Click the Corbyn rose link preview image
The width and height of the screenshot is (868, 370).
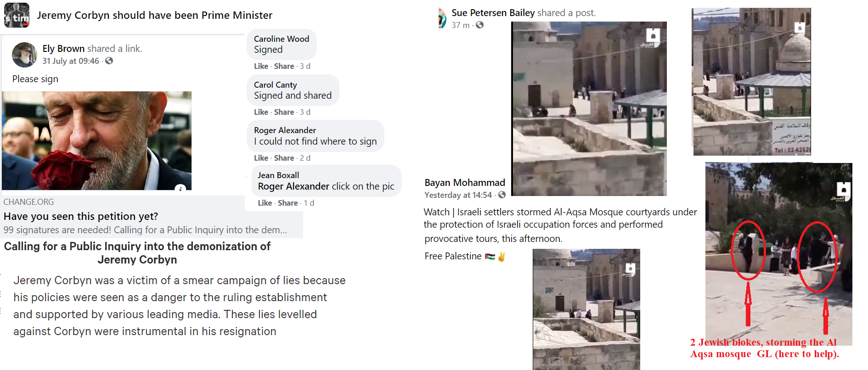coord(96,140)
